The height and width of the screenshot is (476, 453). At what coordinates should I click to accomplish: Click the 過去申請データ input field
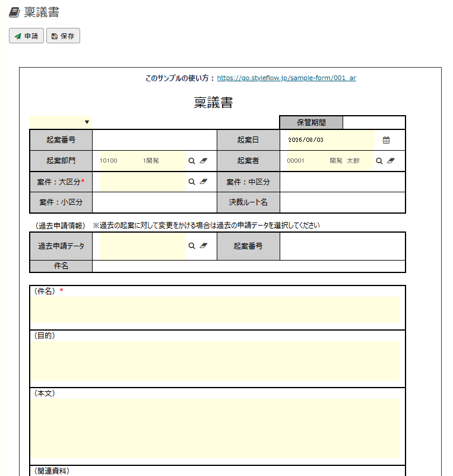point(142,246)
